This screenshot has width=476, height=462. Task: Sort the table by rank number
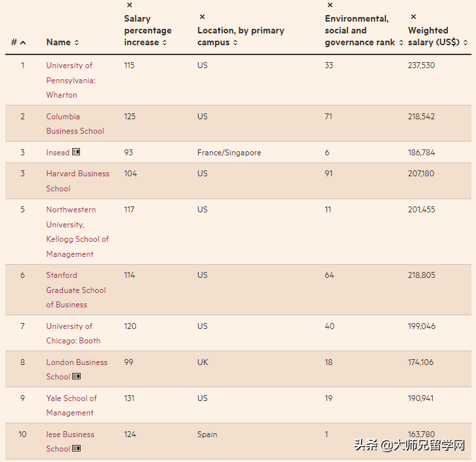(x=18, y=43)
